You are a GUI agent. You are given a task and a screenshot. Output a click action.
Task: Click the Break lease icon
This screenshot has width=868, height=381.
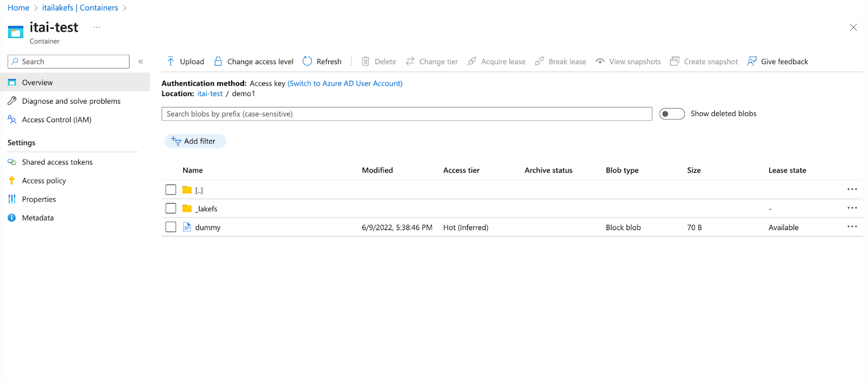click(x=539, y=61)
